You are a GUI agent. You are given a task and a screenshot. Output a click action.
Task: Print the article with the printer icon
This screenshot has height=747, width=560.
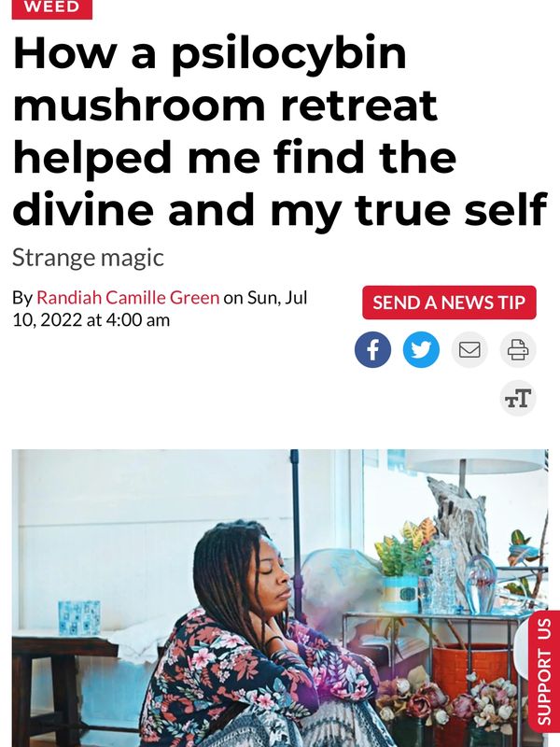point(518,349)
